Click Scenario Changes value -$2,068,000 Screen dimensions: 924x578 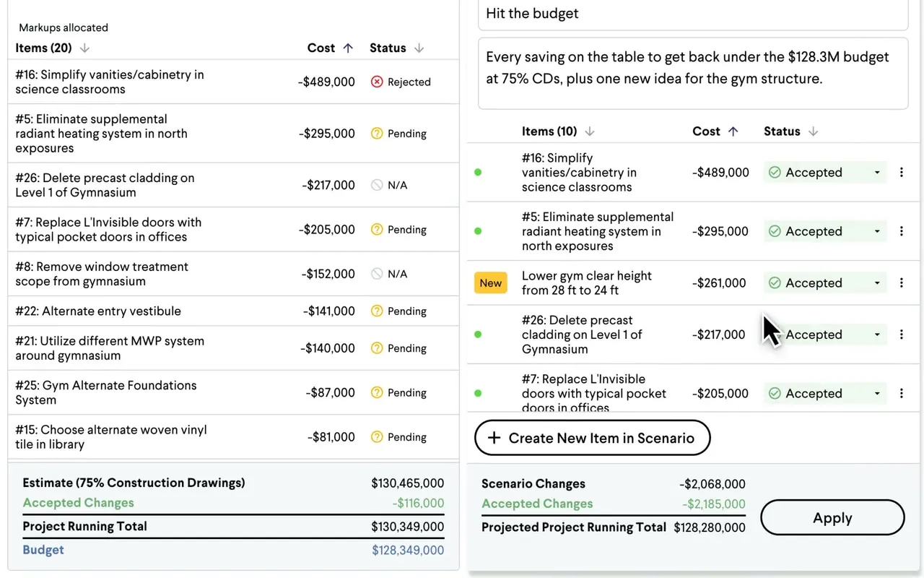[712, 484]
